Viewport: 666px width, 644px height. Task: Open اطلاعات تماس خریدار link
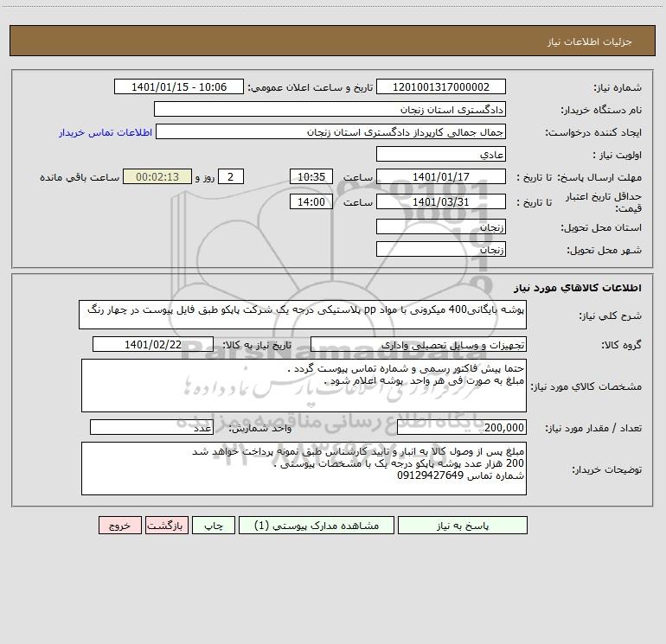(106, 132)
